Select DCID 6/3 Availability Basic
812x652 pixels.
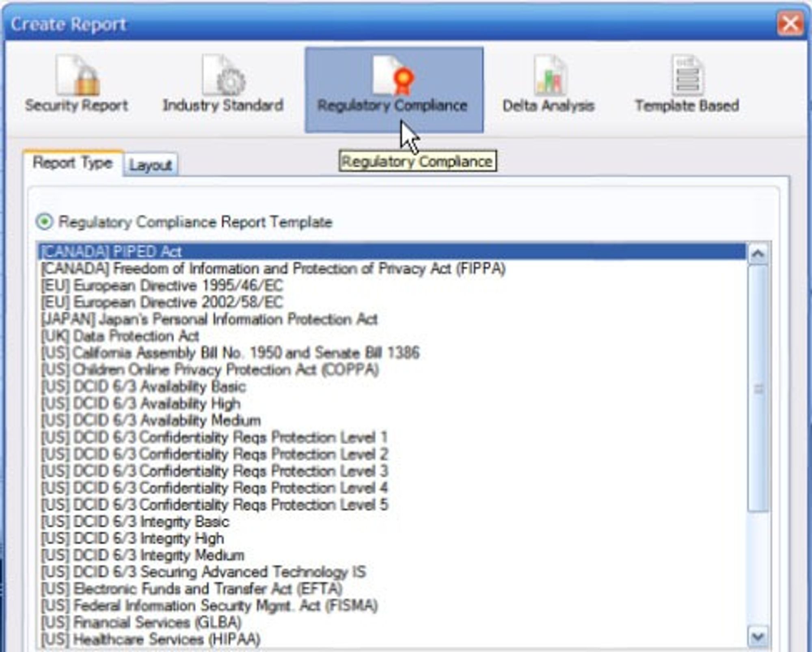click(393, 387)
